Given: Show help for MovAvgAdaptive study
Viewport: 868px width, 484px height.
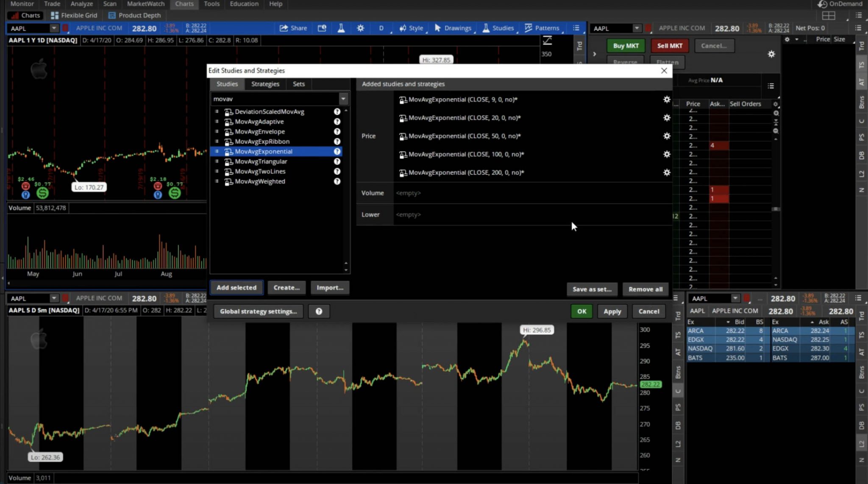Looking at the screenshot, I should pos(337,122).
